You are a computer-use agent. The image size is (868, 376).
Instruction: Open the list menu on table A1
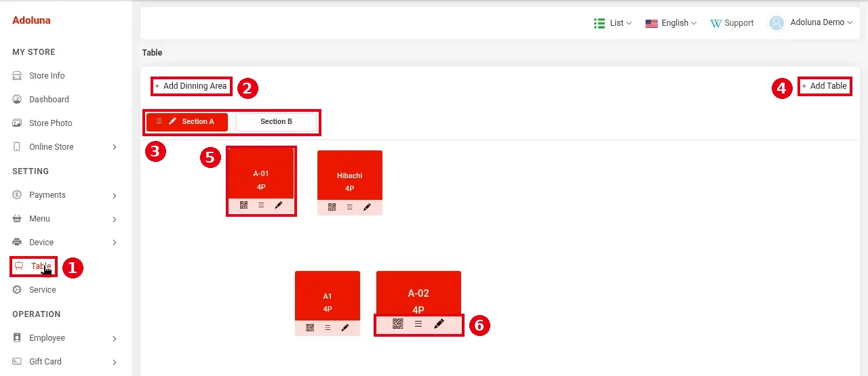coord(328,328)
